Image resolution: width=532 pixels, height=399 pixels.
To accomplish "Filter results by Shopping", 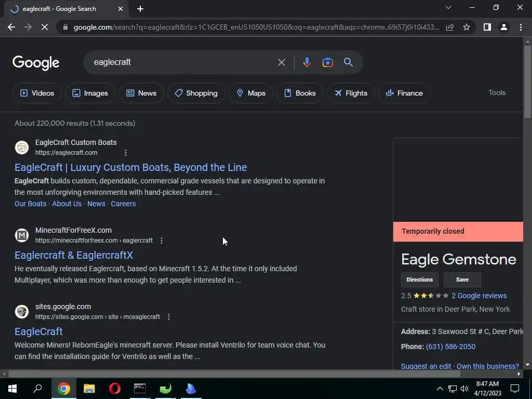I will 196,93.
